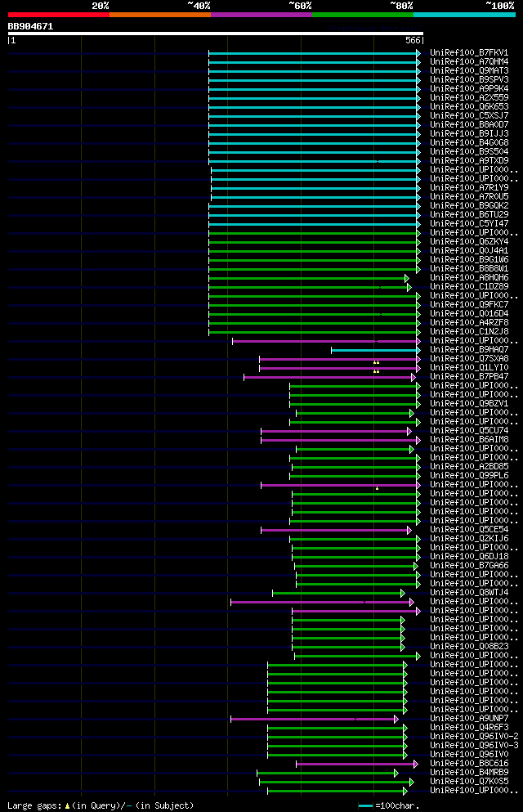Click UniRef100_B7PB47 hit label

469,376
